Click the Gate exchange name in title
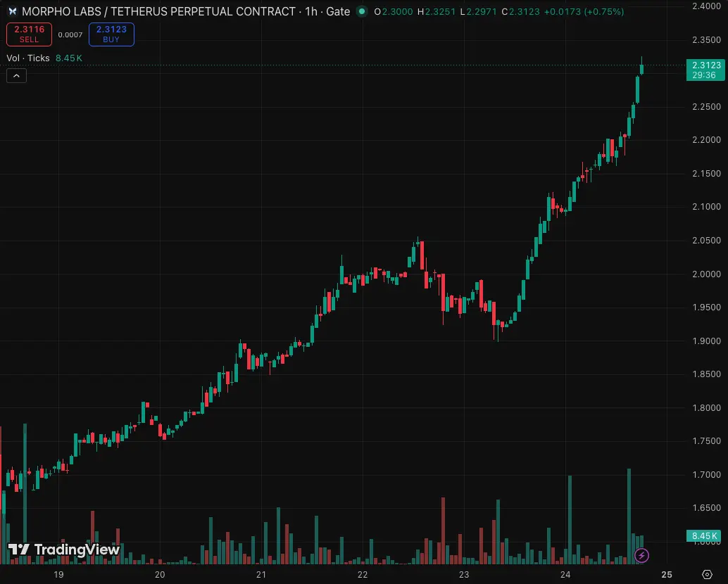 tap(338, 11)
